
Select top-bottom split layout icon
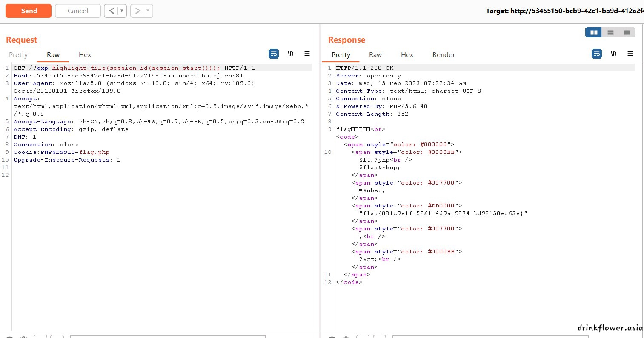coord(610,32)
